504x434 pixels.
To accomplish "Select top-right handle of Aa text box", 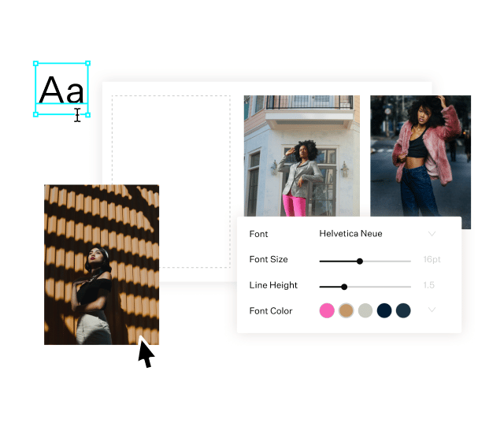I will coord(87,63).
